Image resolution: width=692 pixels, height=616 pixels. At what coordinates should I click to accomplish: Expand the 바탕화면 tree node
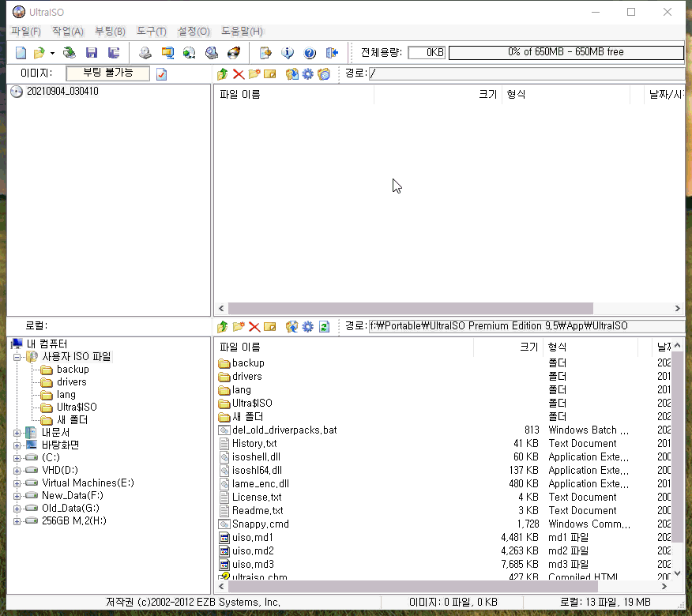[17, 445]
